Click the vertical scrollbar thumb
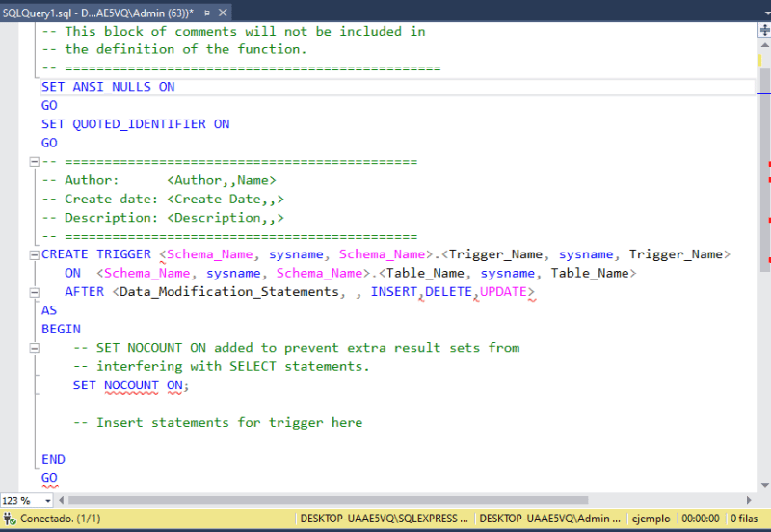The image size is (771, 532). click(764, 171)
